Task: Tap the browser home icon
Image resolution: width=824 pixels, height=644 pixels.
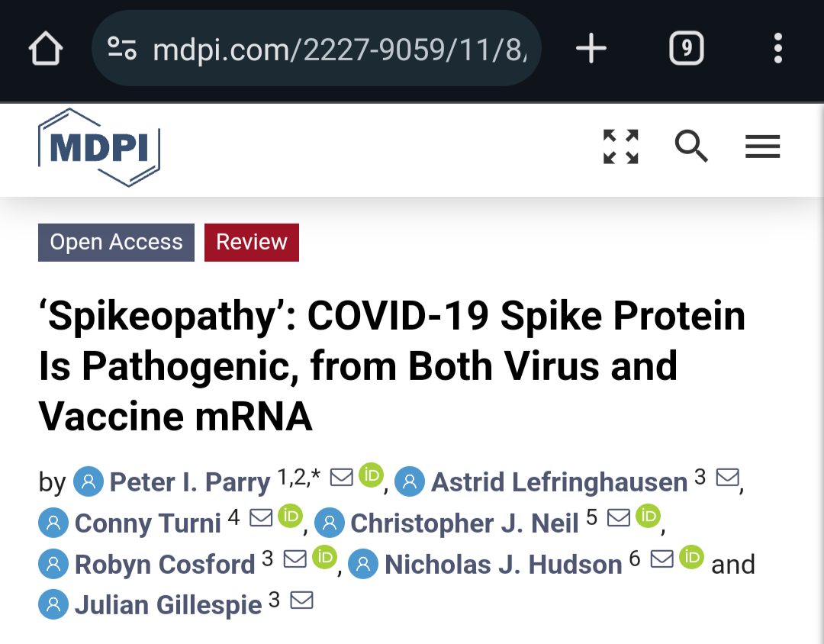Action: tap(46, 50)
